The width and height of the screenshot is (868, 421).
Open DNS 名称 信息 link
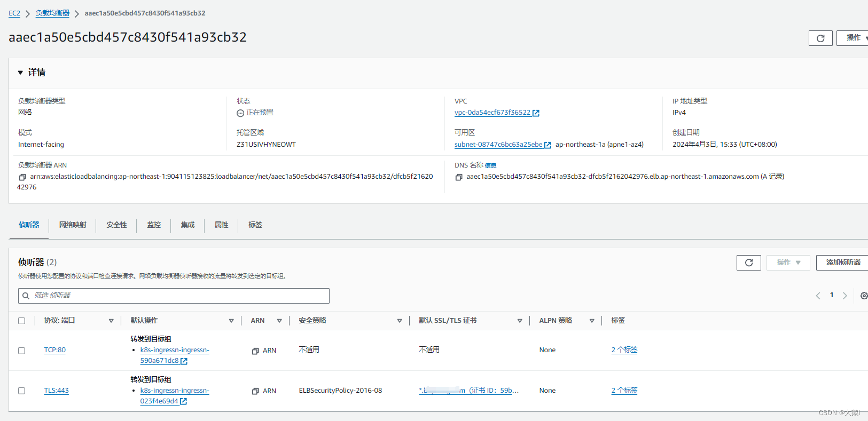491,166
